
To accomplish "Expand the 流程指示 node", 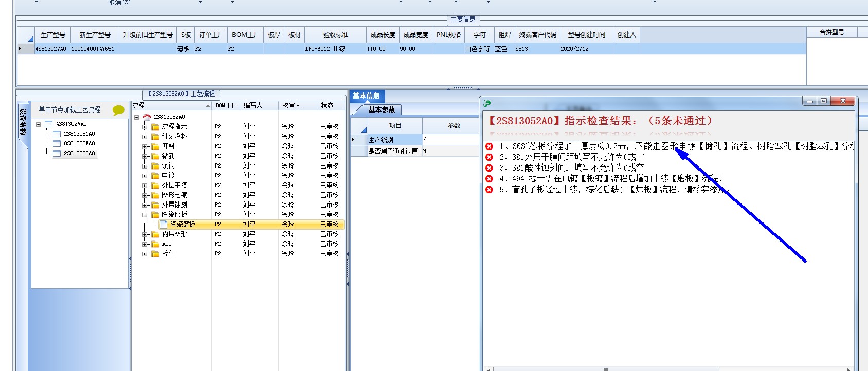I will 145,127.
